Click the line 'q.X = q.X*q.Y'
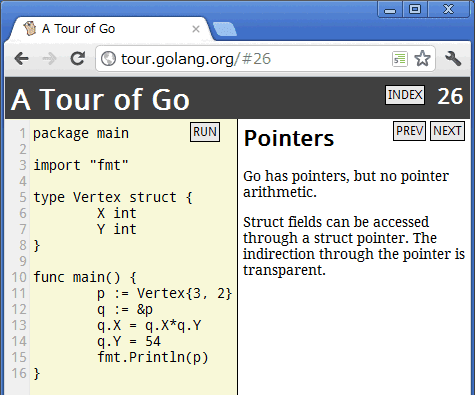Screen dimensions: 475x395 coord(149,325)
